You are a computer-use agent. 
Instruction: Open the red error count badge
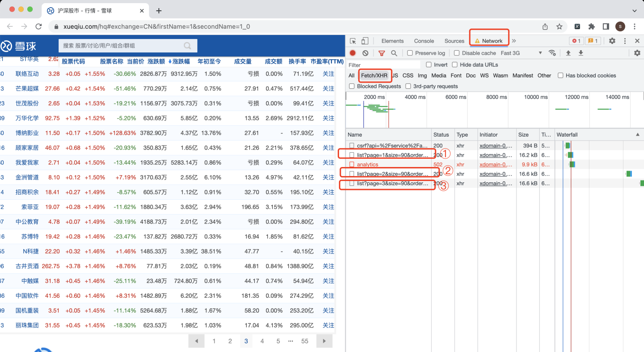576,41
